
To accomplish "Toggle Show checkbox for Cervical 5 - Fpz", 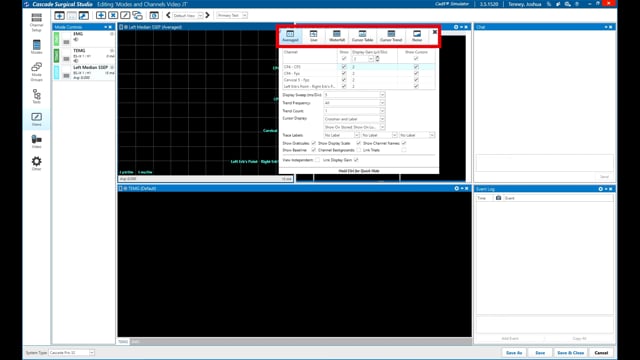I will click(x=344, y=80).
